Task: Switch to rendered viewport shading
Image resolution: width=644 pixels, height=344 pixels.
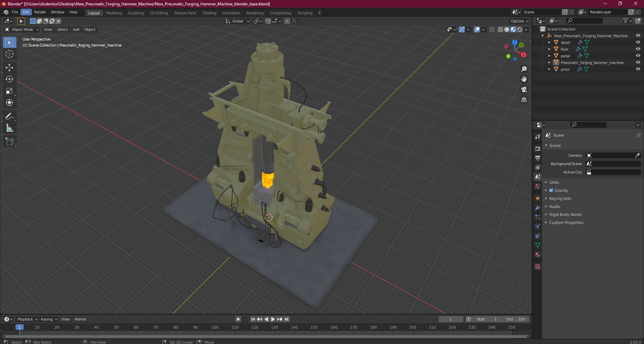Action: point(520,29)
